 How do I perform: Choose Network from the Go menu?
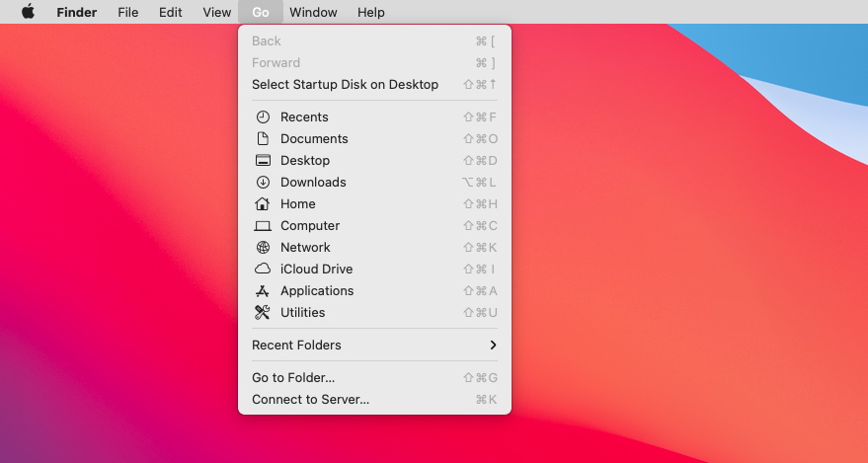375,247
